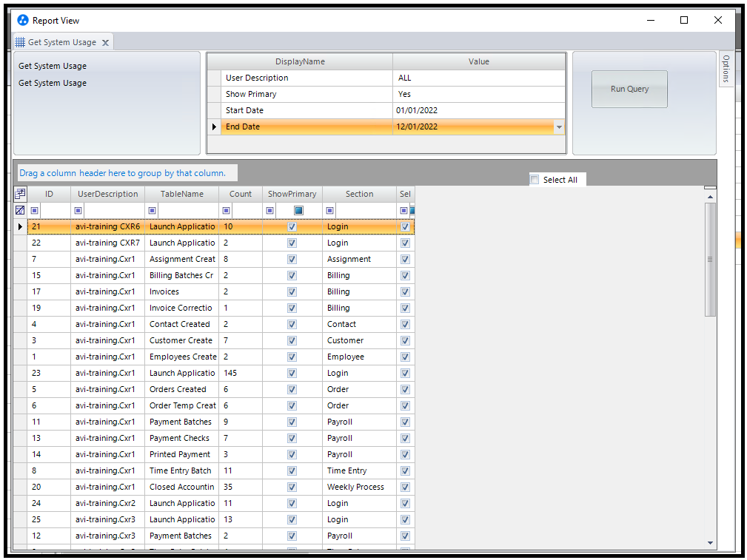Click the vertical scrollbar thumb of results grid

[x=710, y=260]
